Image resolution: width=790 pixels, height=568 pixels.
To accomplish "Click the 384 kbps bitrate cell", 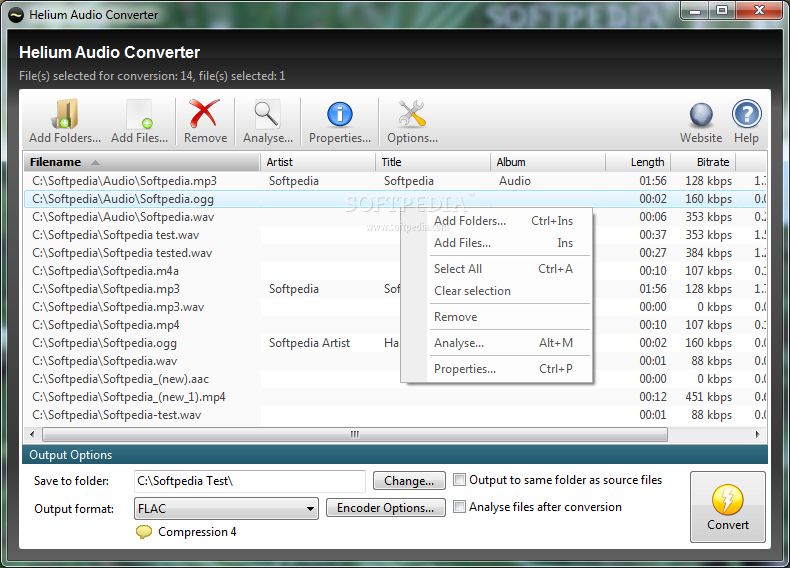I will point(708,253).
